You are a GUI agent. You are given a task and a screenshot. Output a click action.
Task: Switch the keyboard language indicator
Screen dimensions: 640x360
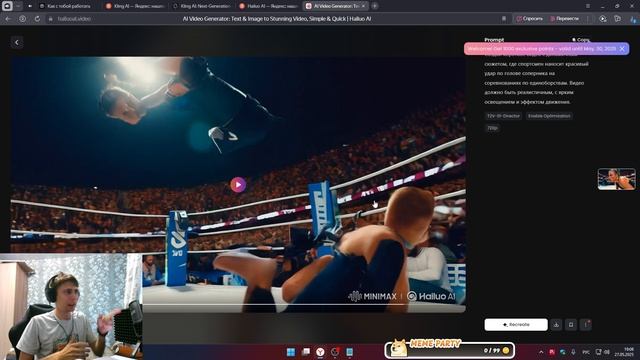[586, 352]
